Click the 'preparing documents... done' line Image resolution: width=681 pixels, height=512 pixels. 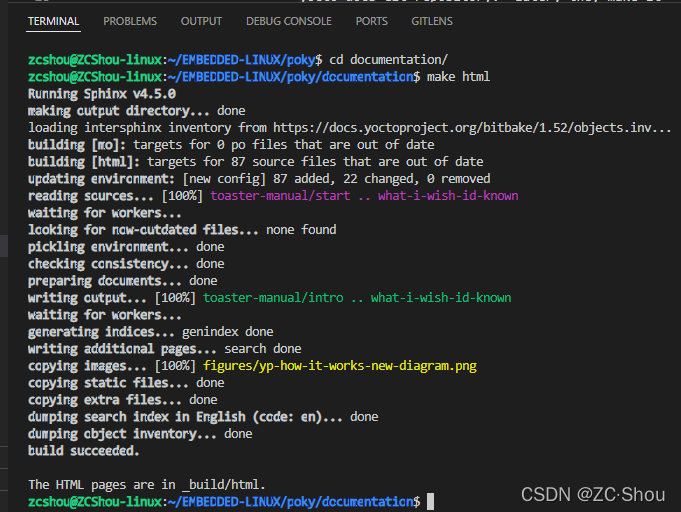[122, 281]
